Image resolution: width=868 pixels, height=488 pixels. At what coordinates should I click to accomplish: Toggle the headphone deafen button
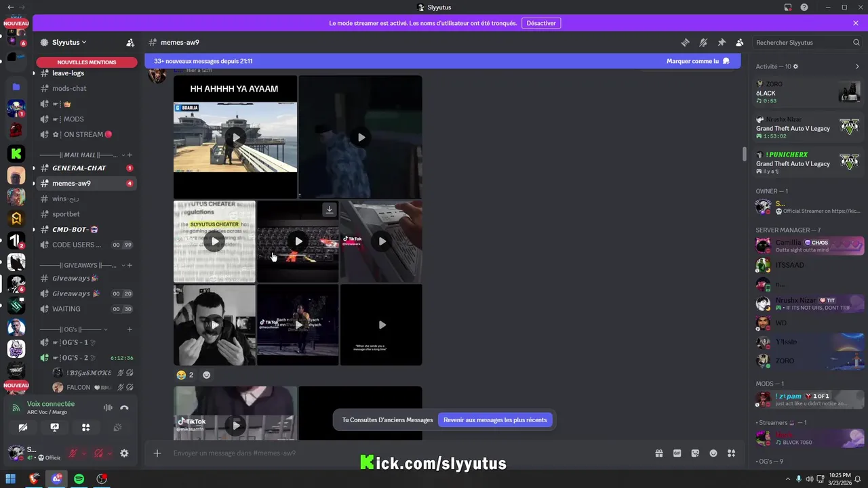click(98, 453)
